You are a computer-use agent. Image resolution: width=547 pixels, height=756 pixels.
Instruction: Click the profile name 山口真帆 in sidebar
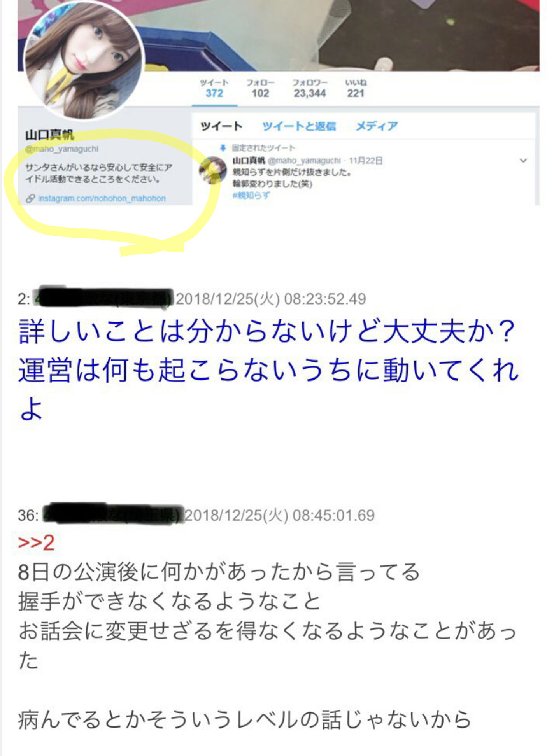tap(49, 135)
